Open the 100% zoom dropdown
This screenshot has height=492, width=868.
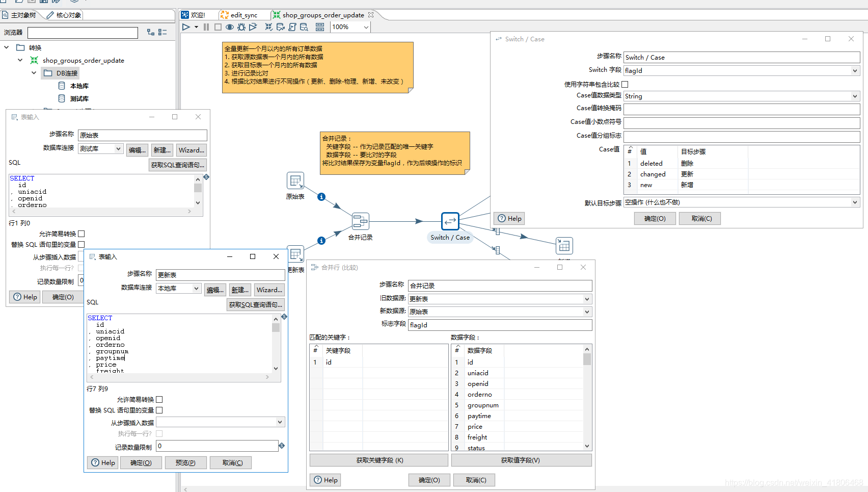click(x=366, y=28)
